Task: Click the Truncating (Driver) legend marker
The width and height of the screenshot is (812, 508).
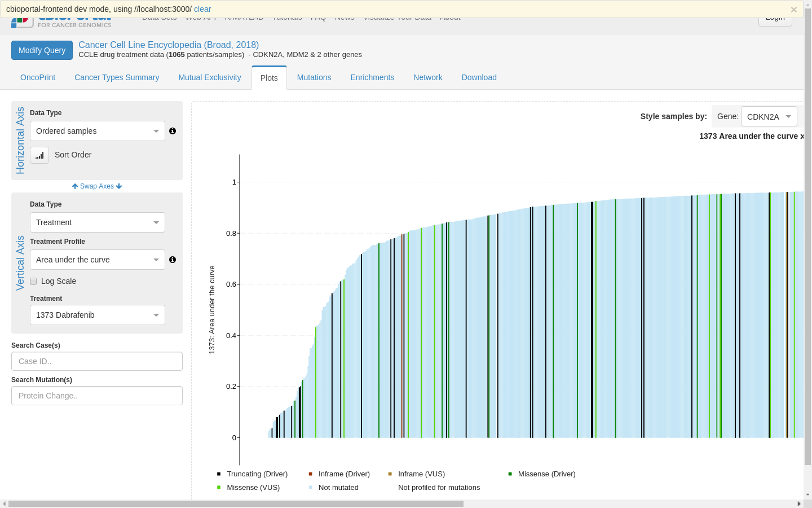Action: coord(218,474)
